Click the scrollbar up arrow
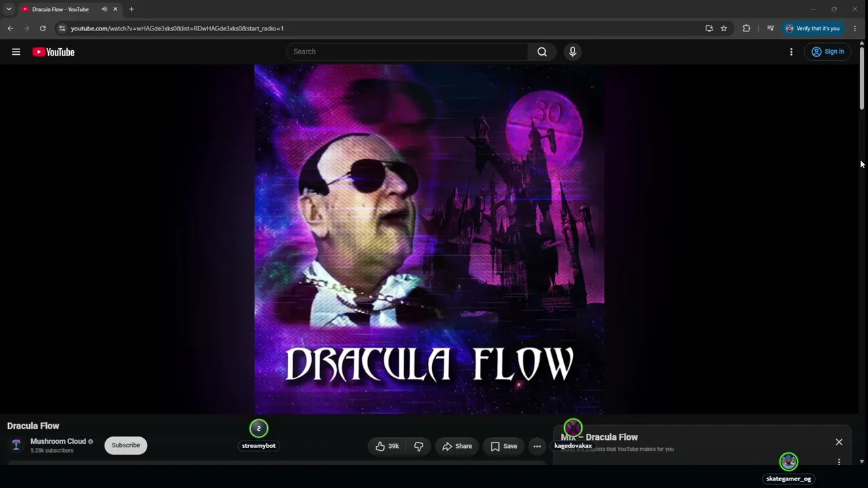Viewport: 868px width, 488px height. coord(862,43)
